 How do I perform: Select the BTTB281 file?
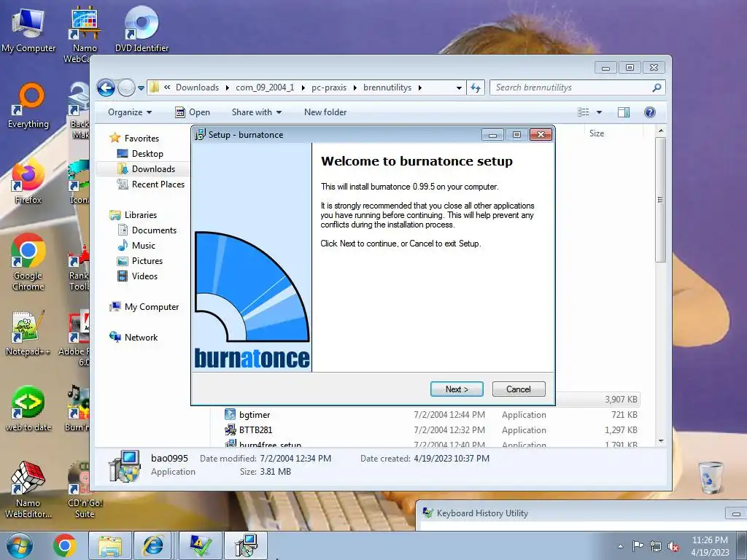[256, 430]
